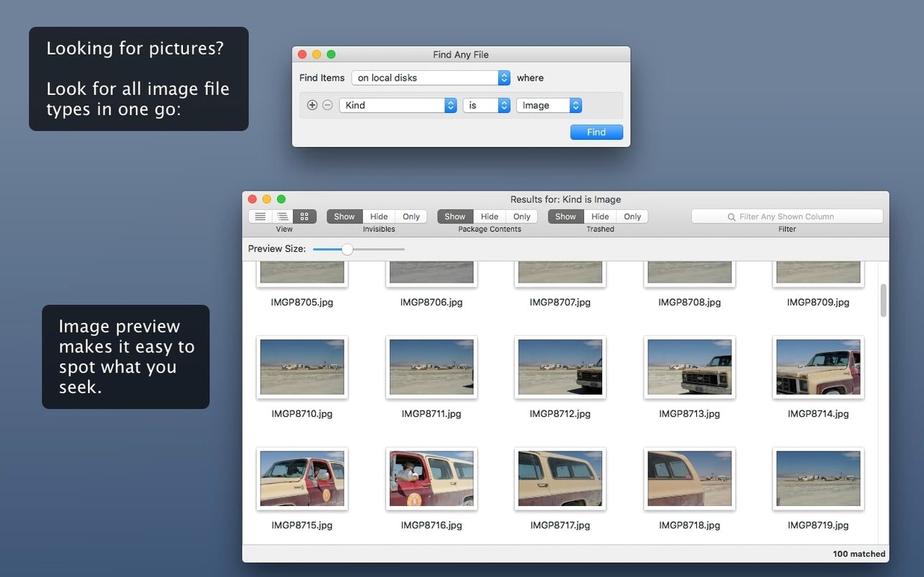
Task: Minimize the Results window
Action: (267, 200)
